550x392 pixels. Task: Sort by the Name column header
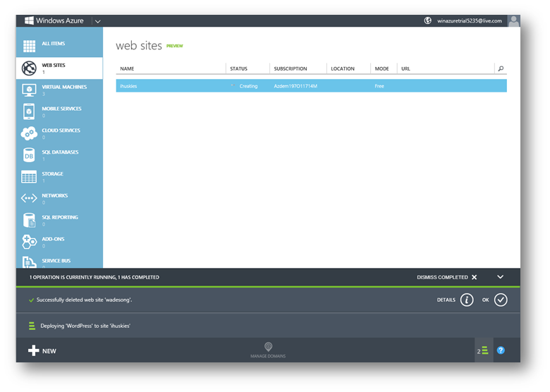click(x=127, y=68)
